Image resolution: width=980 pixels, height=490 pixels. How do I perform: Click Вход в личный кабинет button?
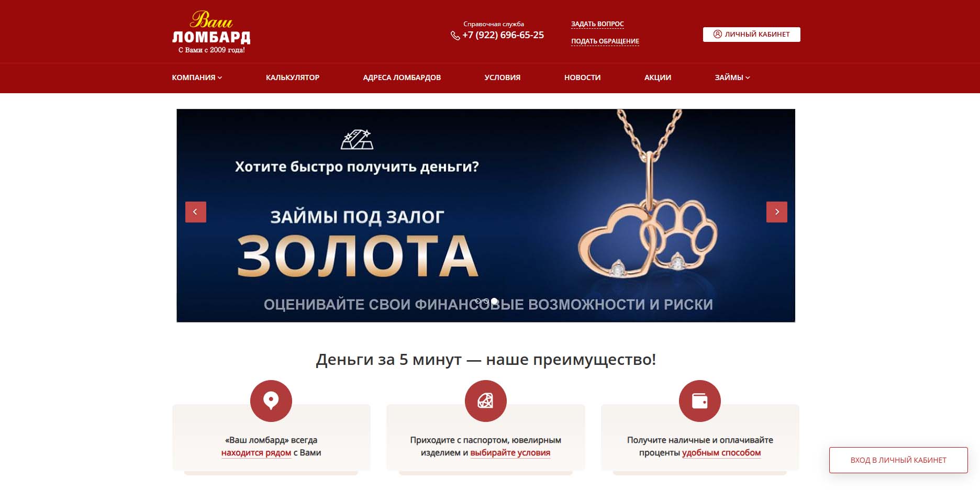(x=898, y=460)
